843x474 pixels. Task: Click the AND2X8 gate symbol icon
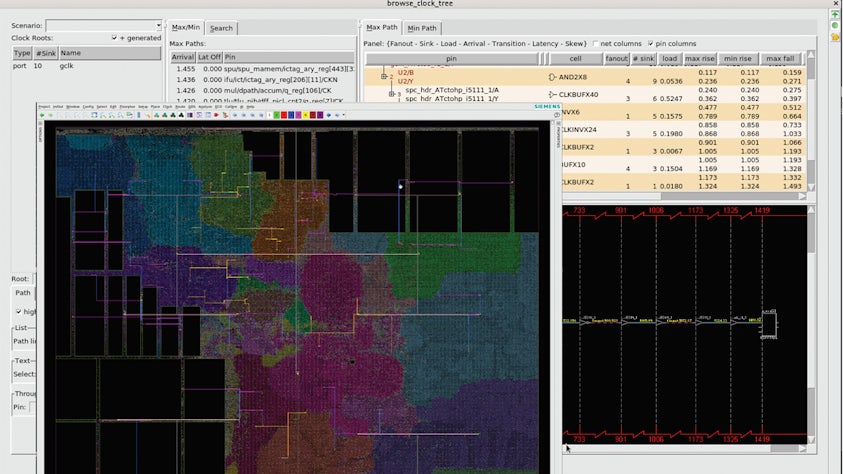552,77
